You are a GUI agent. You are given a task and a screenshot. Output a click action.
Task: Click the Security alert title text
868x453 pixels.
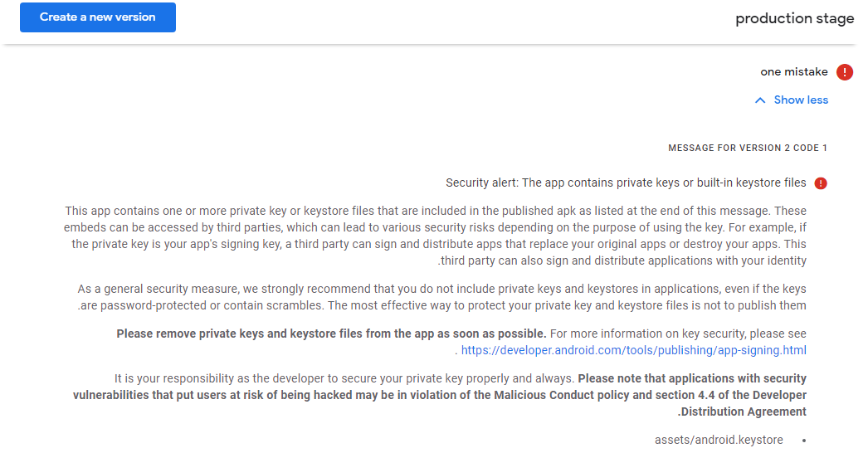tap(626, 183)
